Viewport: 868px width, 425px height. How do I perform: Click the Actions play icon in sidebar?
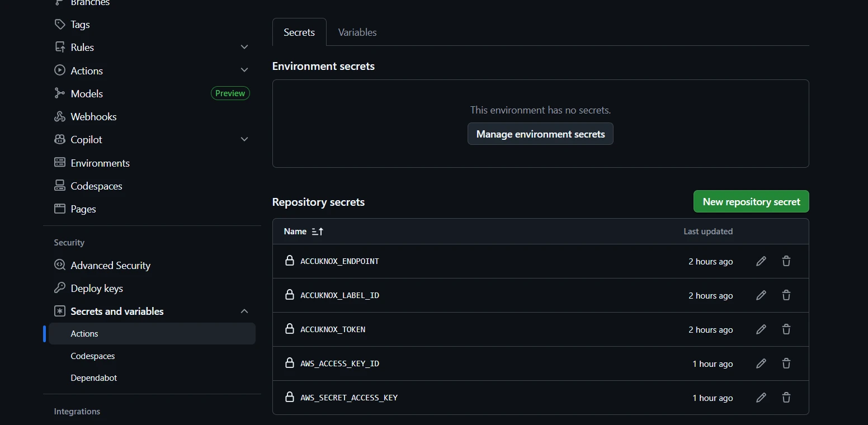click(x=59, y=70)
